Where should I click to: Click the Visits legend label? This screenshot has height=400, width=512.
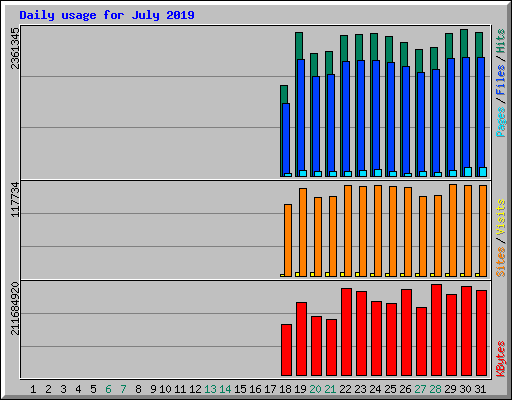(500, 218)
